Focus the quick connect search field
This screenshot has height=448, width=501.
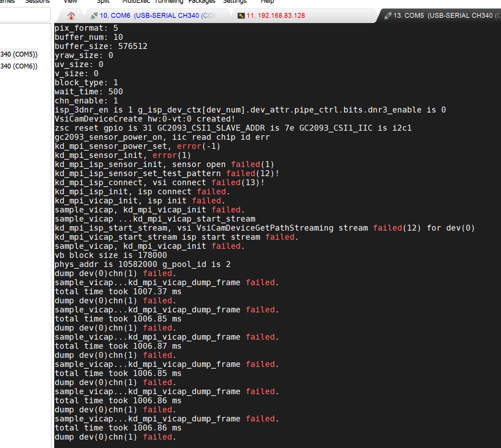tap(24, 15)
